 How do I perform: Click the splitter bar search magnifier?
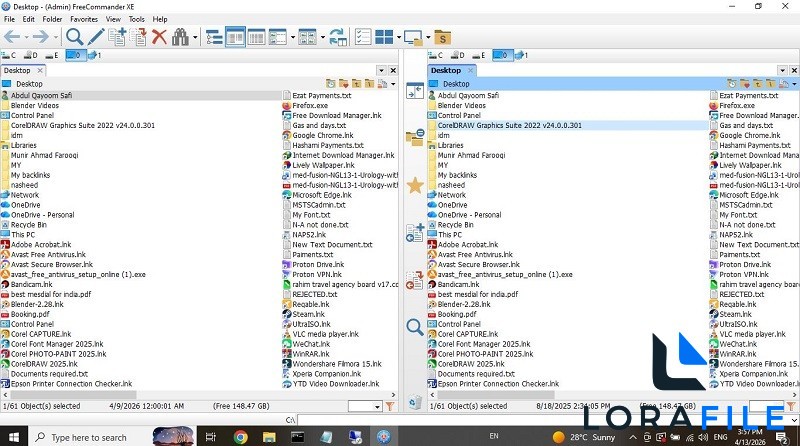[x=415, y=327]
